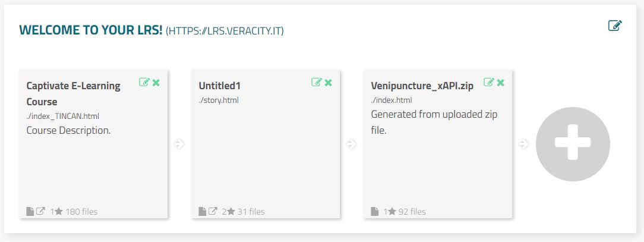Click the file icon on Captivate course card
This screenshot has height=242, width=644.
point(30,211)
